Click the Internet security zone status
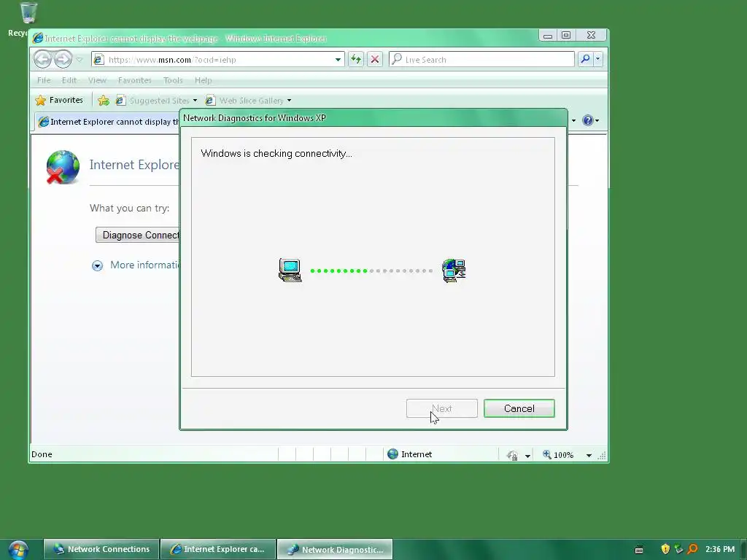Screen dimensions: 747x560 [410, 454]
